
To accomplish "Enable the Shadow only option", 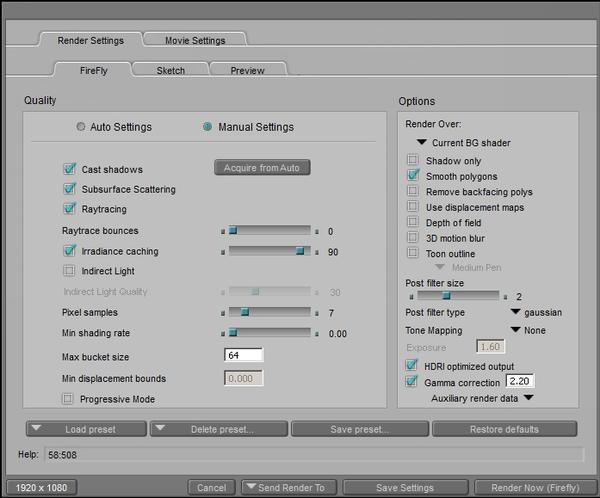I will (x=413, y=160).
